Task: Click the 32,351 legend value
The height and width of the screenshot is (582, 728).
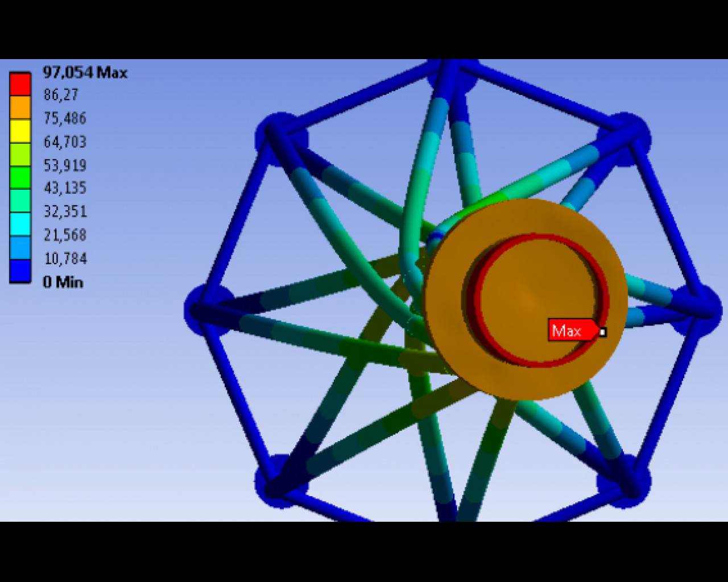Action: [65, 211]
